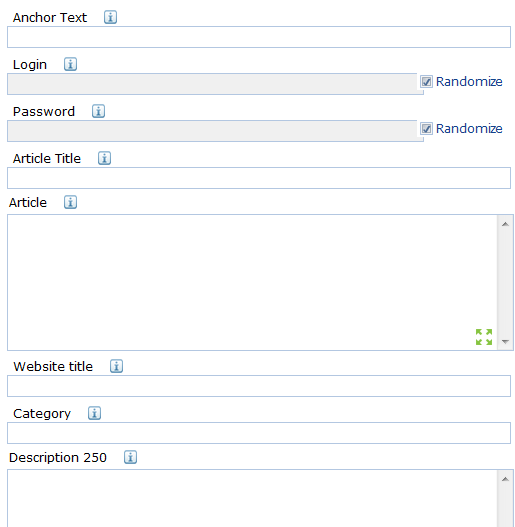Viewport: 515px width, 527px height.
Task: Expand the Article editor with green arrows icon
Action: (484, 337)
